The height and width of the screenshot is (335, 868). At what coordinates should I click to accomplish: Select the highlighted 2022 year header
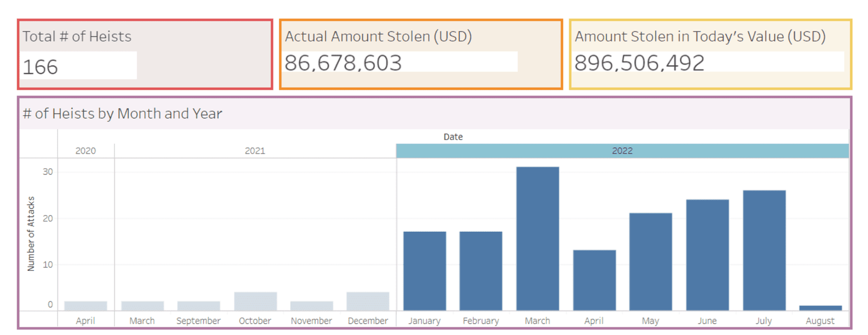622,151
